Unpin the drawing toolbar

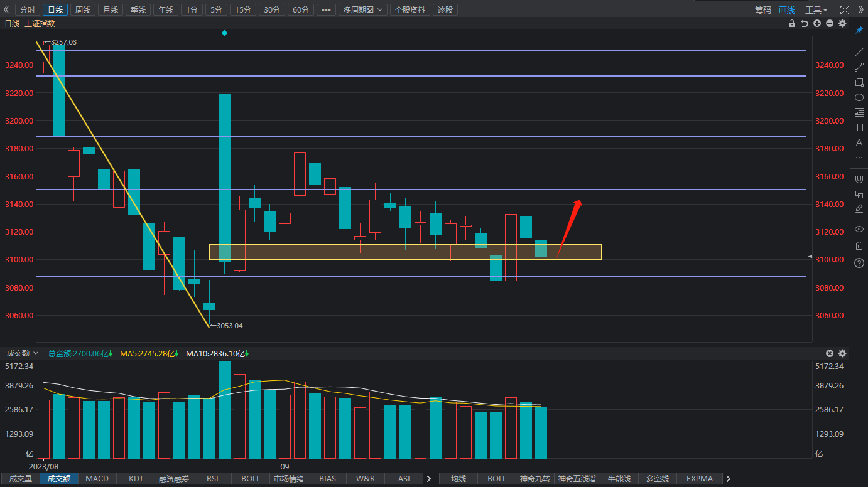859,30
